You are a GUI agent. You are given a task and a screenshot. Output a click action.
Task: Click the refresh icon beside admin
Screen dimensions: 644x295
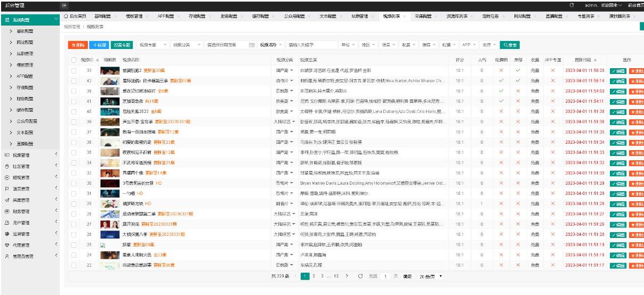pyautogui.click(x=571, y=5)
